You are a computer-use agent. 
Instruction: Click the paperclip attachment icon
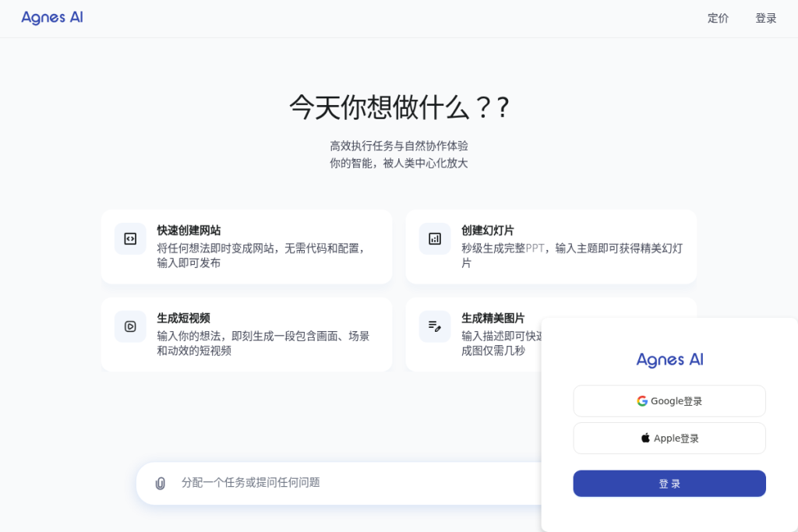coord(161,483)
